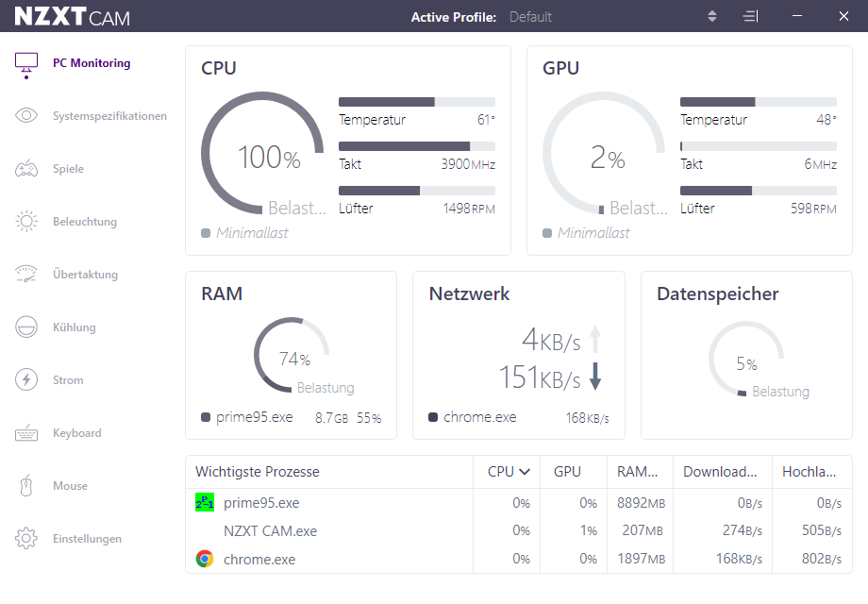Click the Mouse icon in sidebar
This screenshot has width=868, height=604.
(x=26, y=485)
